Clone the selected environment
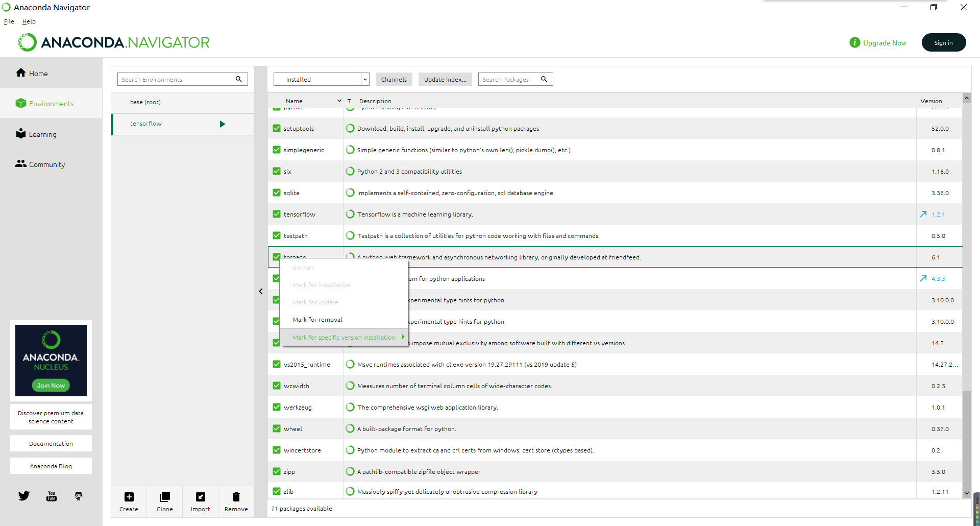 click(x=165, y=501)
